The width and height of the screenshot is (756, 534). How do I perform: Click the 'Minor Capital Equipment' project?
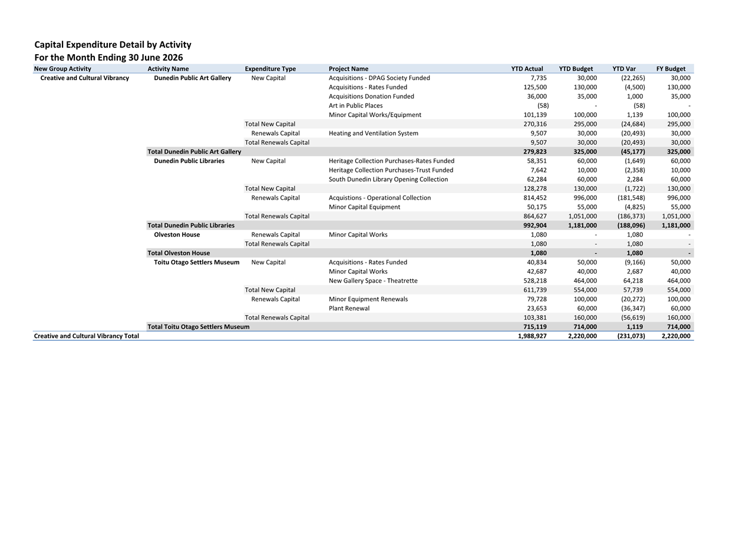[x=364, y=207]
